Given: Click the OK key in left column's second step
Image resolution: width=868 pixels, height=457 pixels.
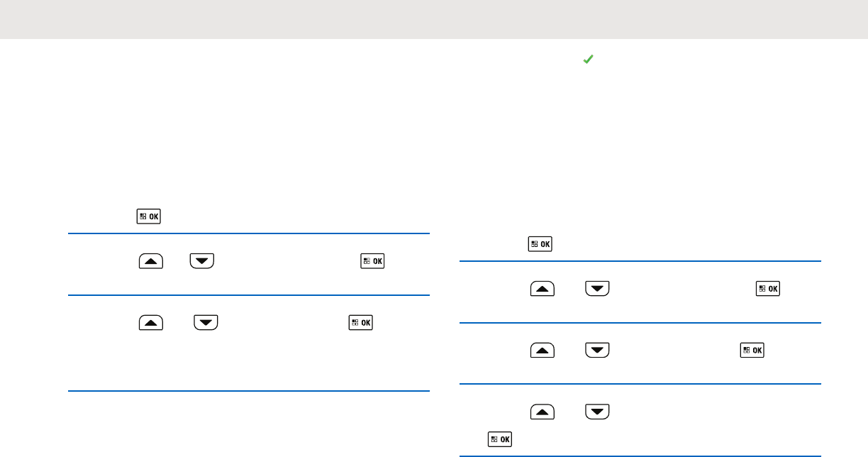Looking at the screenshot, I should pos(373,261).
